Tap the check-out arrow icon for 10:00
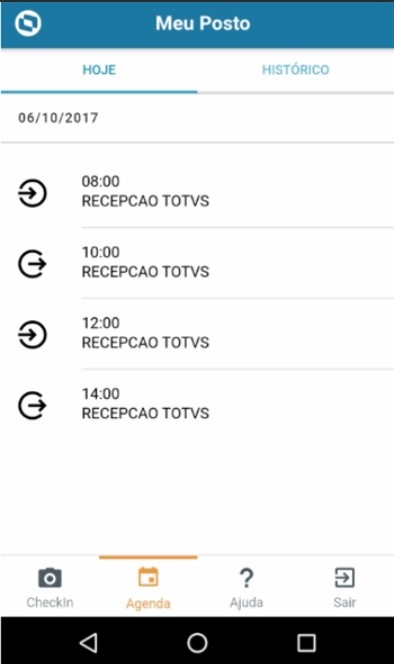 click(x=32, y=264)
